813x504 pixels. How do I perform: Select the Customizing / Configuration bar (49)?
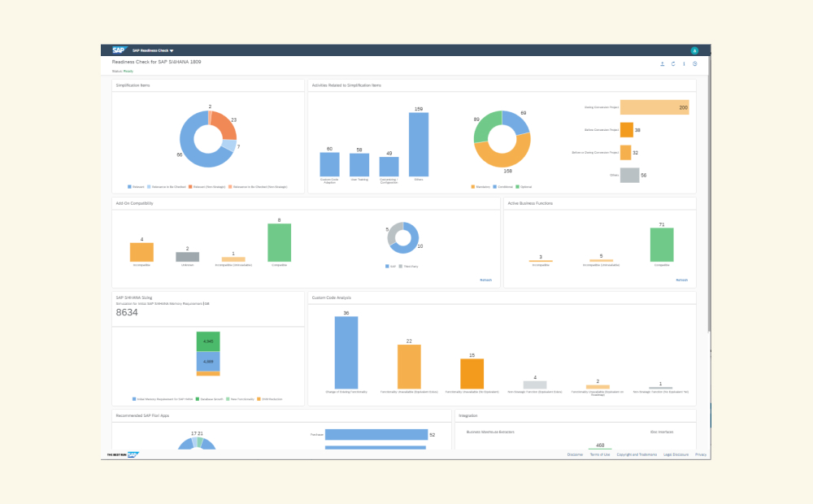389,167
